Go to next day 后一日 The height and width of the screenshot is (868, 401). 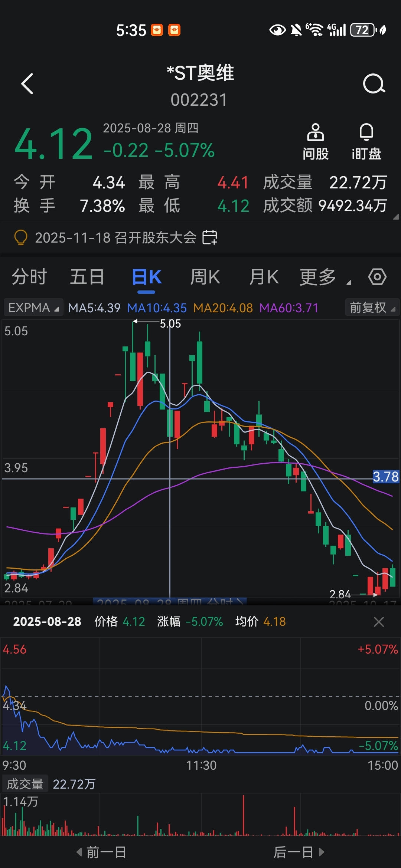[x=299, y=852]
